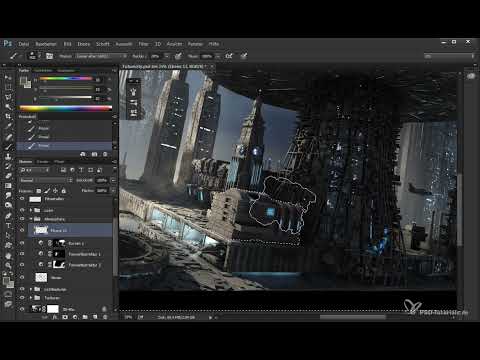Toggle Quick Mask mode in toolbox
Image resolution: width=480 pixels, height=360 pixels.
click(x=8, y=294)
